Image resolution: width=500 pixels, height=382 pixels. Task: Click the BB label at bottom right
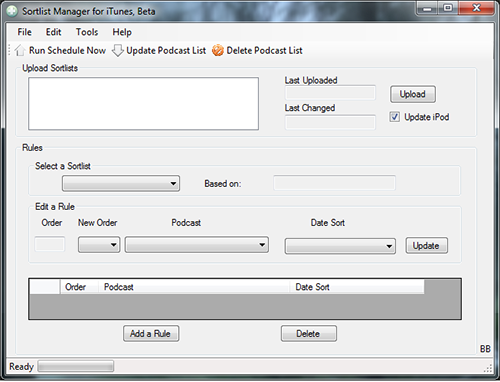485,349
